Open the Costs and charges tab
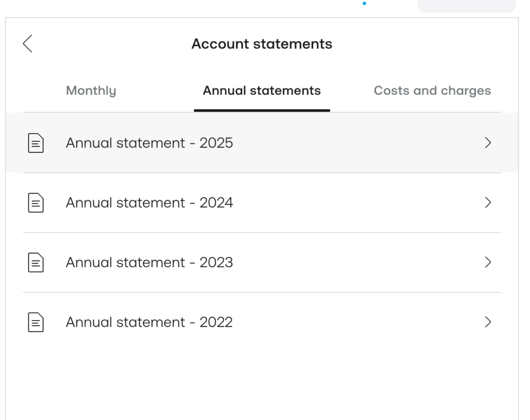Screen dimensions: 530x420 432,91
